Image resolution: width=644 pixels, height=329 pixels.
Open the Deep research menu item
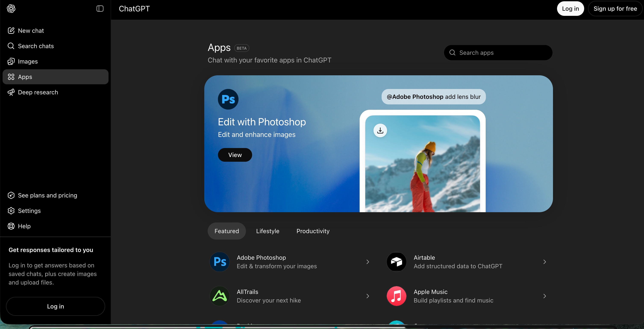click(56, 92)
